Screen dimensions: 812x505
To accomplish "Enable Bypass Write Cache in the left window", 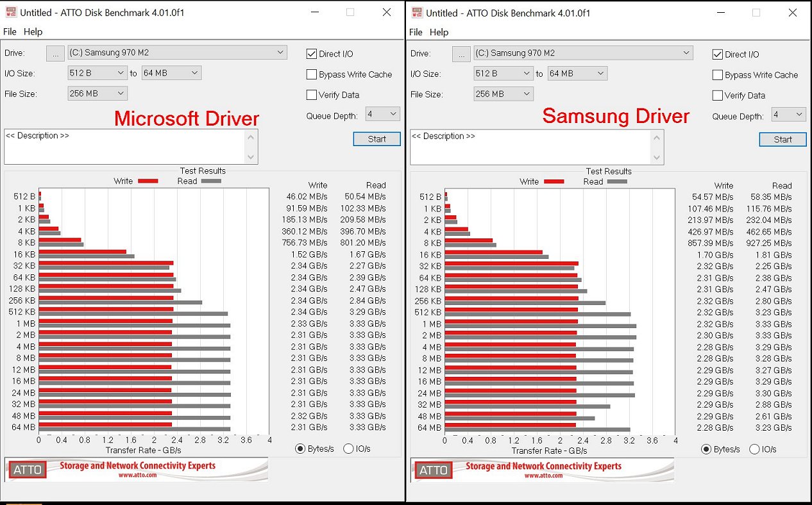I will point(312,74).
